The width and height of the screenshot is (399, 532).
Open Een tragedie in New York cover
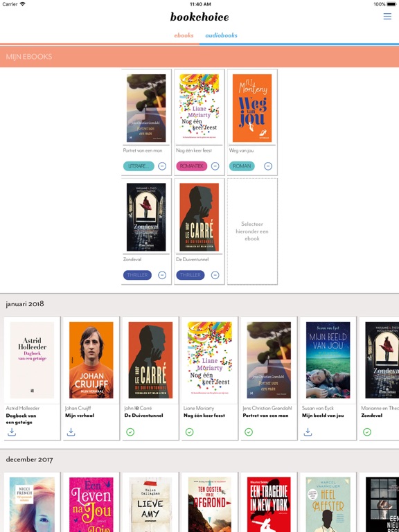[269, 505]
